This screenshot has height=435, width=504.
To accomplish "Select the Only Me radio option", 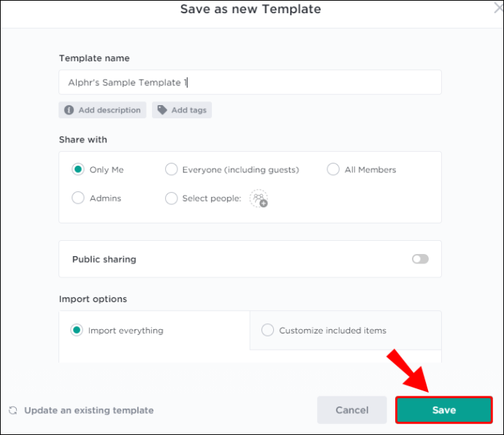I will point(78,169).
